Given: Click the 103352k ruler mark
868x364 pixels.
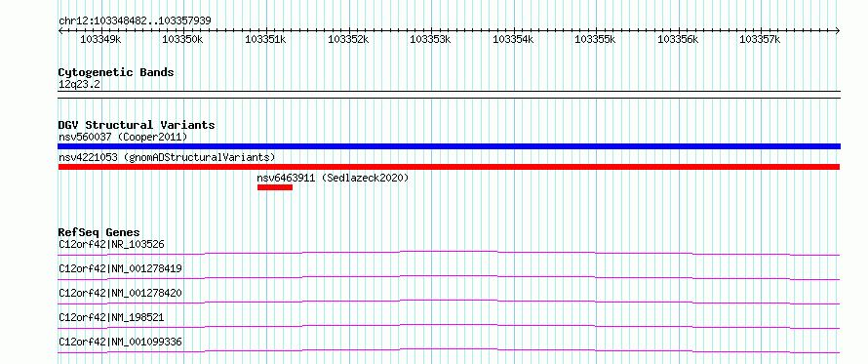Looking at the screenshot, I should 348,39.
